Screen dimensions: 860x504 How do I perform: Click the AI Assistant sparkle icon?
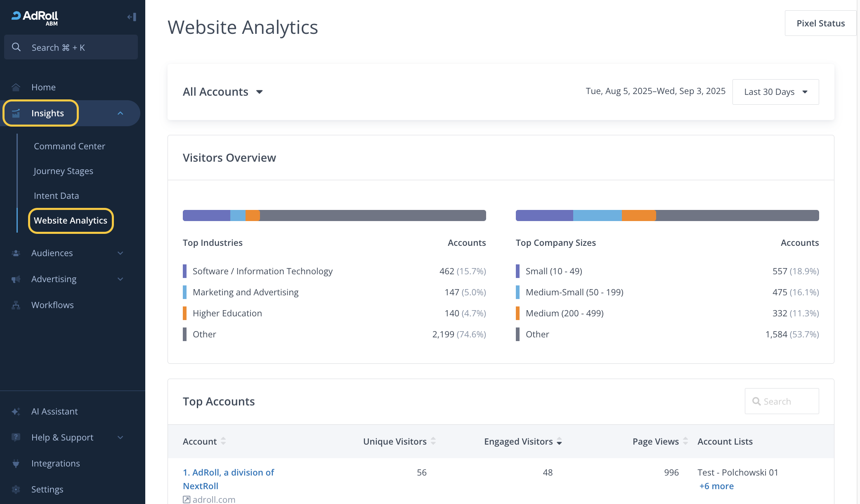point(16,412)
